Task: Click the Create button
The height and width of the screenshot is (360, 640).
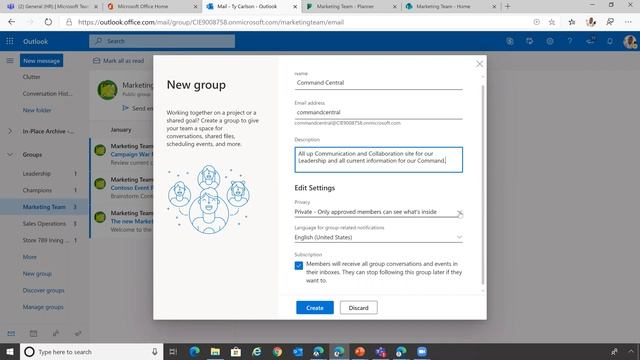Action: [315, 308]
